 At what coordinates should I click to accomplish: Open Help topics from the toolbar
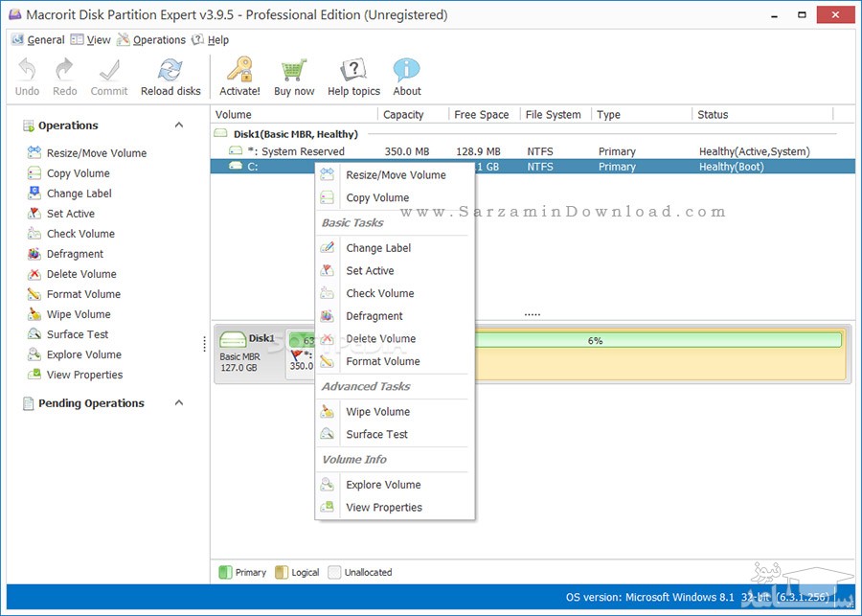tap(353, 72)
